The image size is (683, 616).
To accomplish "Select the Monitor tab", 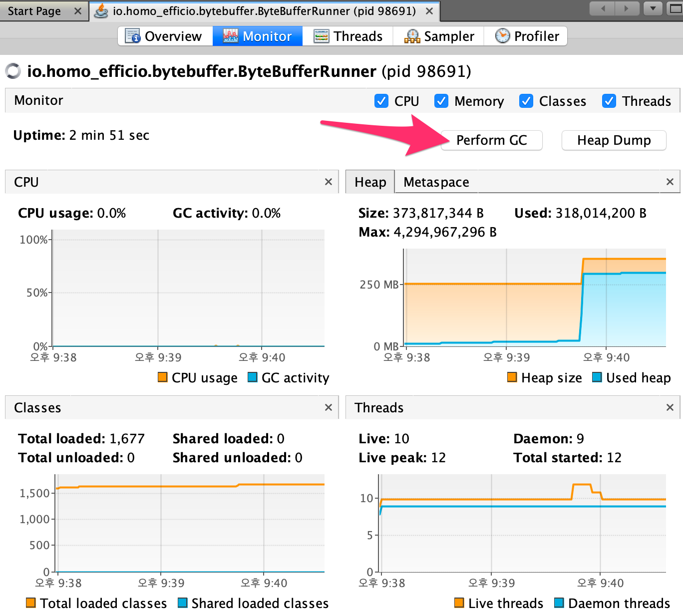I will tap(258, 36).
